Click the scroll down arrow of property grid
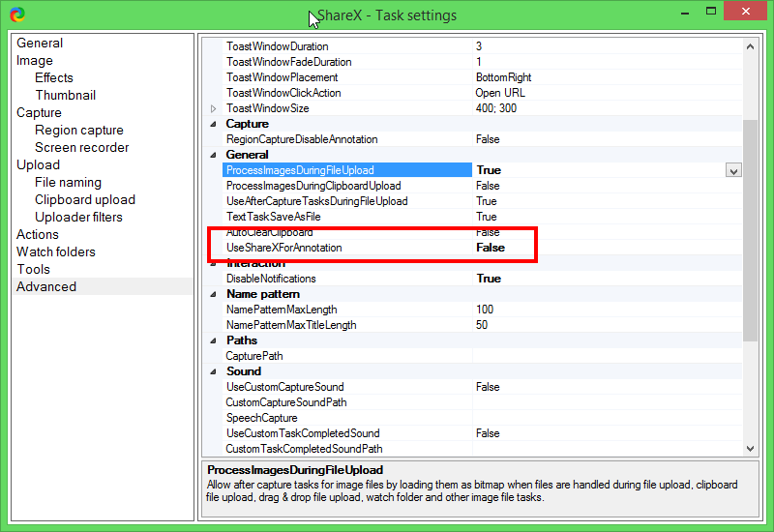Screen dimensions: 774x532 [x=751, y=449]
